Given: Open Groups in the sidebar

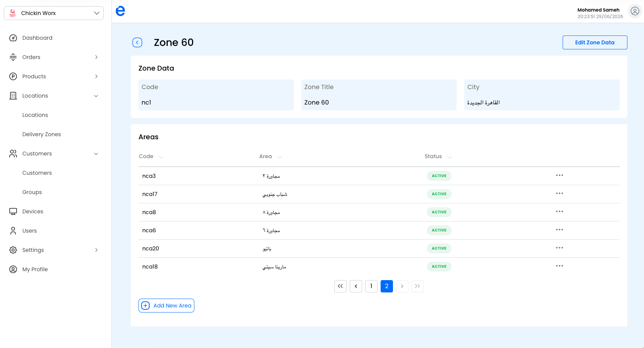Looking at the screenshot, I should [32, 192].
